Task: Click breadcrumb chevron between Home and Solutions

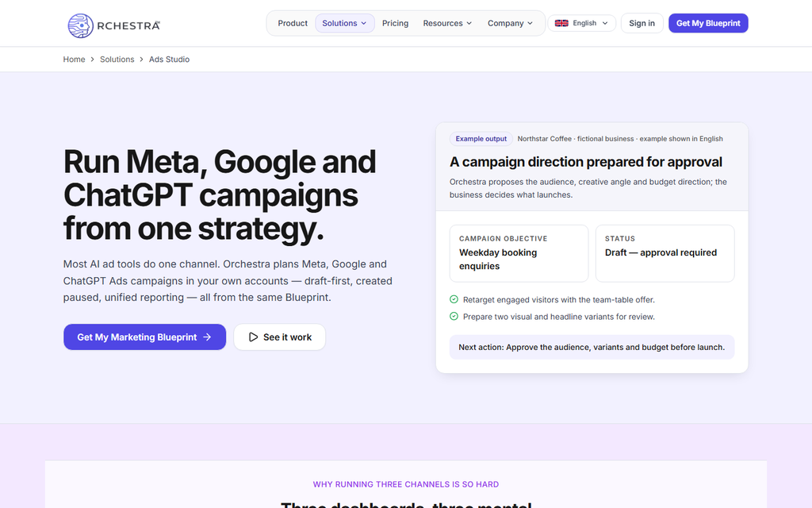Action: (x=92, y=60)
